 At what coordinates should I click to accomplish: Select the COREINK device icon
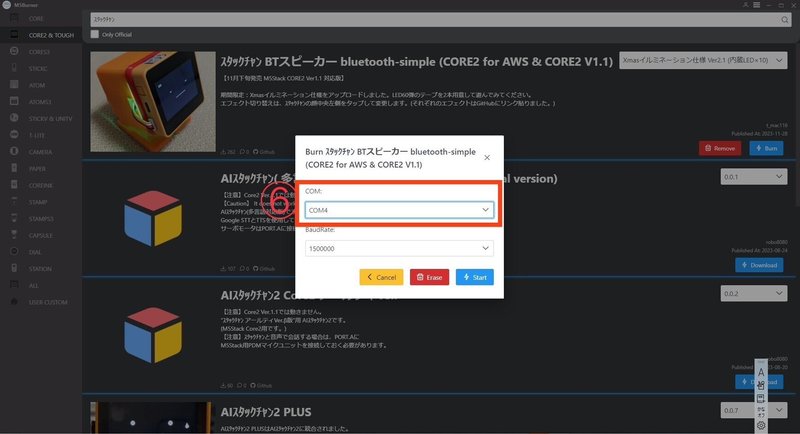tap(14, 185)
